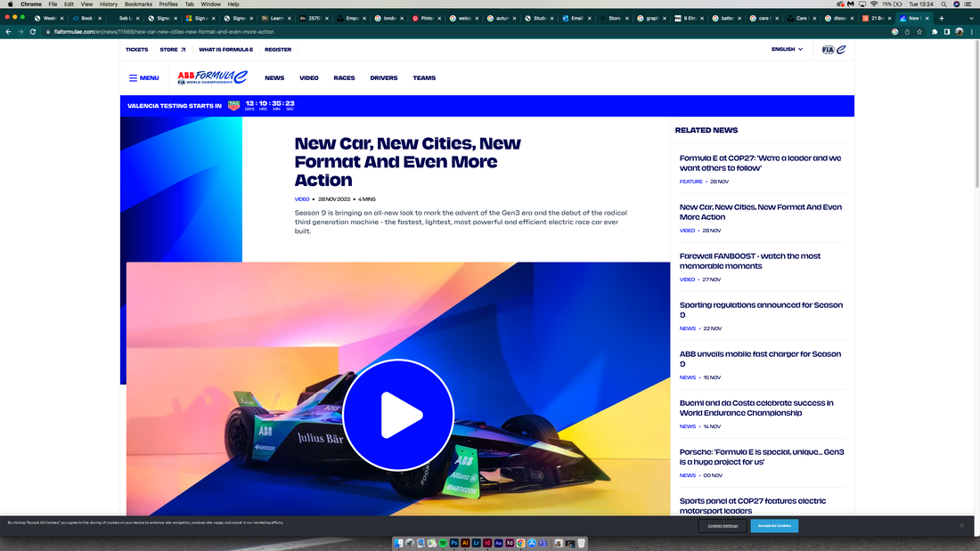The width and height of the screenshot is (980, 551).
Task: Open the Trash in the dock
Action: click(581, 544)
